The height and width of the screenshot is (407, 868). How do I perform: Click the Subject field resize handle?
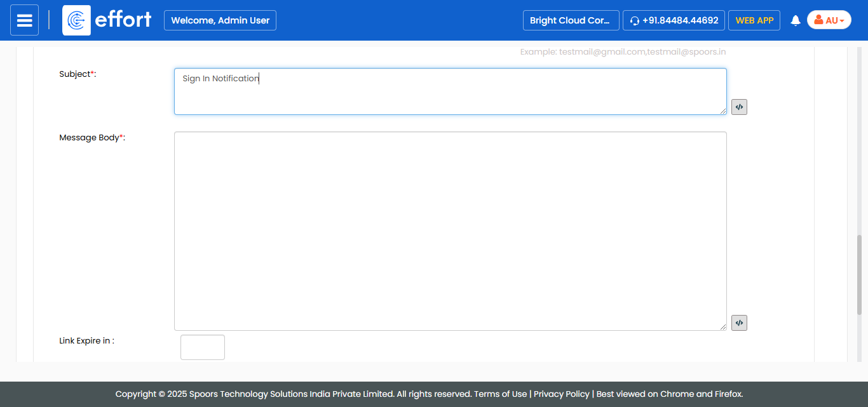pyautogui.click(x=723, y=111)
